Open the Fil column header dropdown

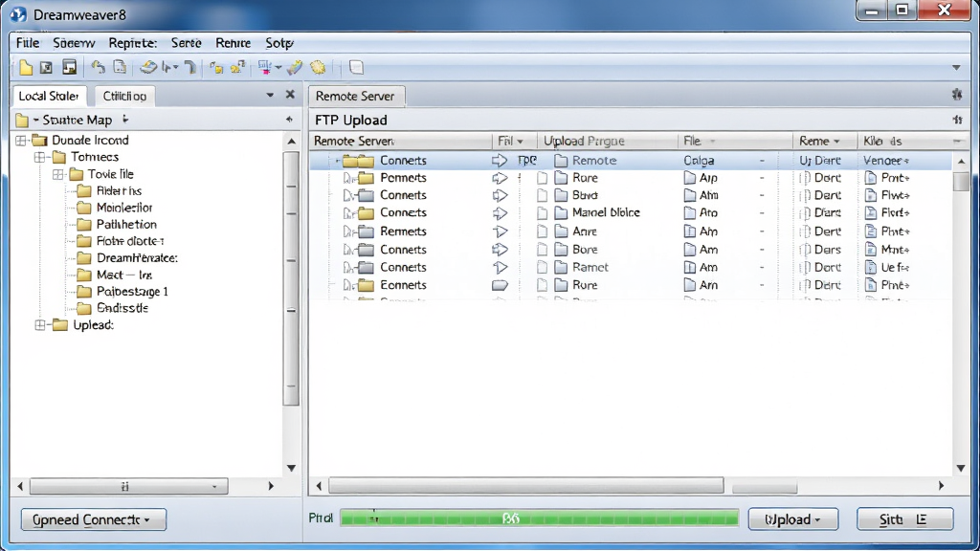tap(520, 142)
